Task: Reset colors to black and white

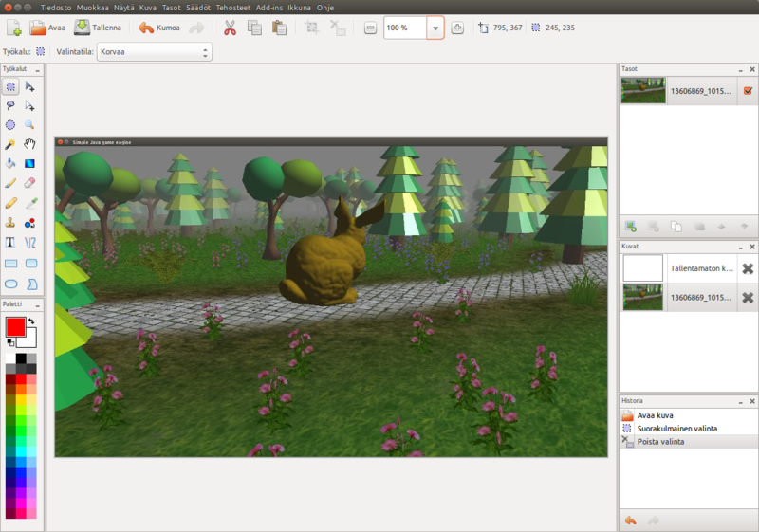Action: (9, 342)
